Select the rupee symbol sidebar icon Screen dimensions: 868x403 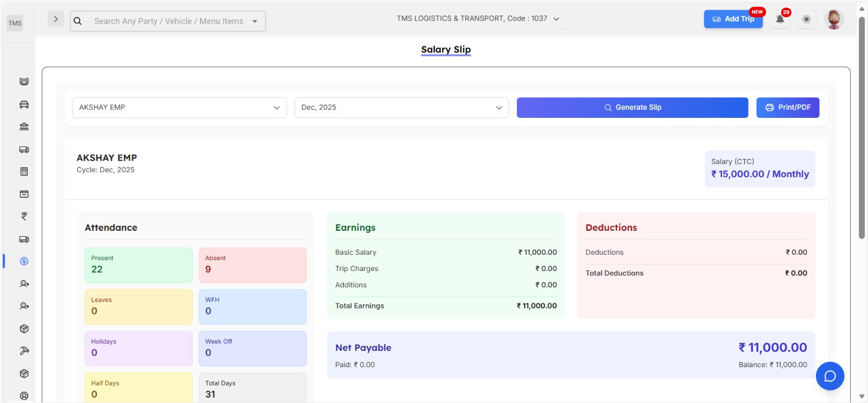(24, 216)
